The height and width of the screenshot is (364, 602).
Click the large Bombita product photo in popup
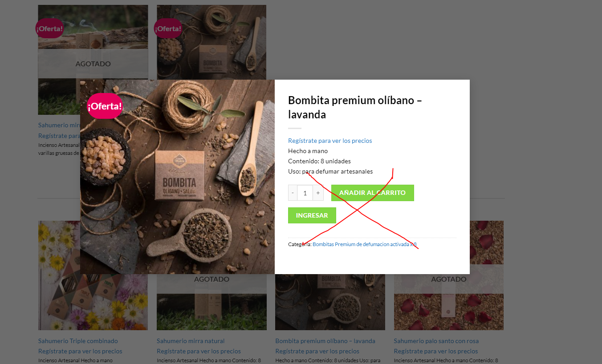pyautogui.click(x=177, y=177)
